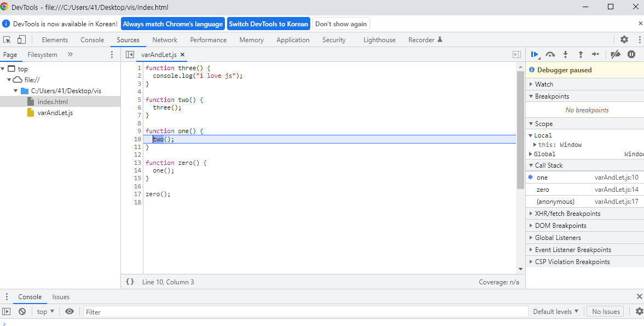The width and height of the screenshot is (644, 326).
Task: Collapse the top tree node
Action: 3,68
